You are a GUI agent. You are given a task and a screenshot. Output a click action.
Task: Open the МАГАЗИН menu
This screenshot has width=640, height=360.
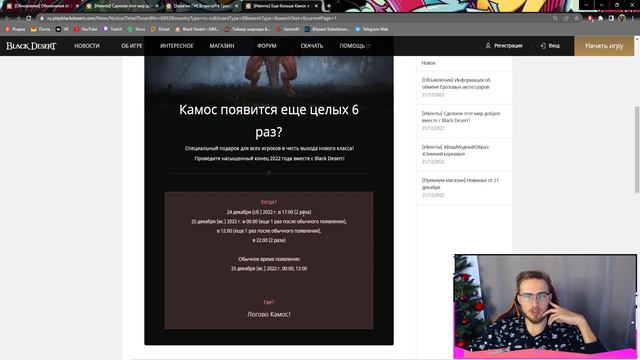[x=222, y=46]
